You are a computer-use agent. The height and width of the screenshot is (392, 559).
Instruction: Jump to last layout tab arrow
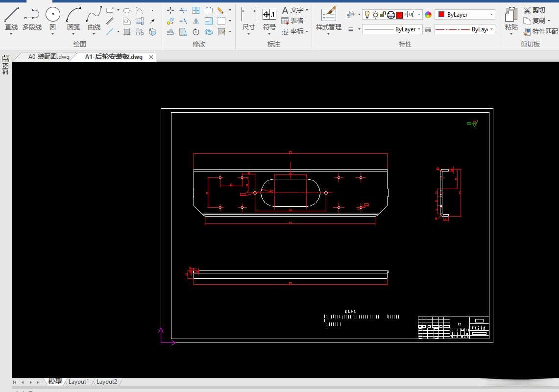(x=38, y=382)
